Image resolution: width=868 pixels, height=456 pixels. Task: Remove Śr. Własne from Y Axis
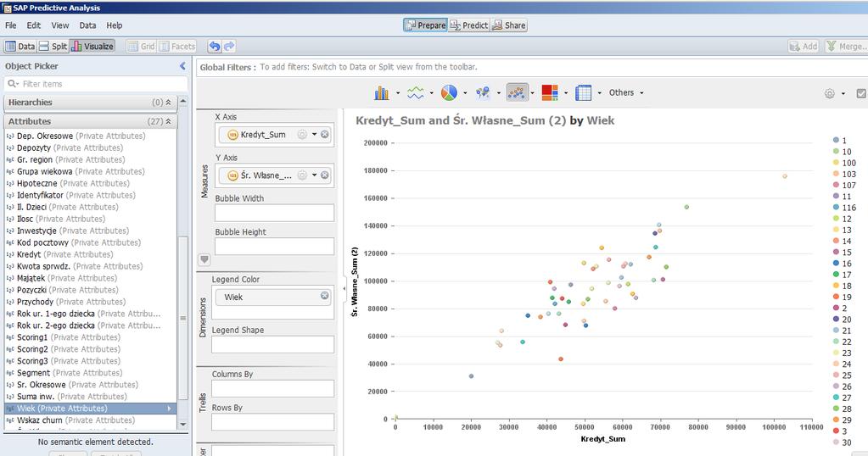[324, 175]
